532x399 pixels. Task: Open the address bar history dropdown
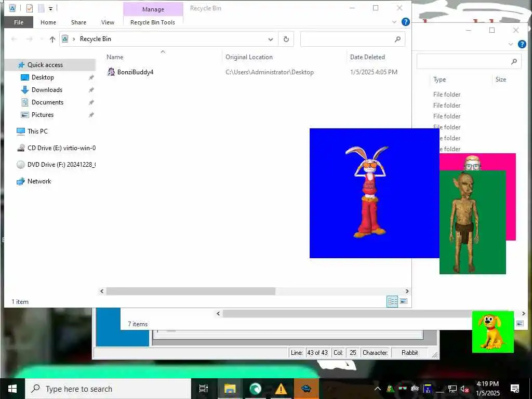(270, 39)
